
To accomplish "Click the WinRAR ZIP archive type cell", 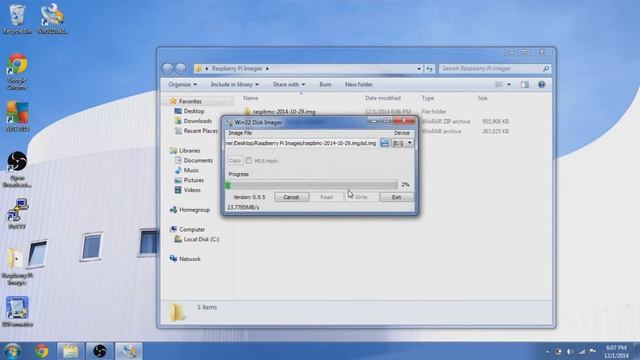I will point(446,121).
